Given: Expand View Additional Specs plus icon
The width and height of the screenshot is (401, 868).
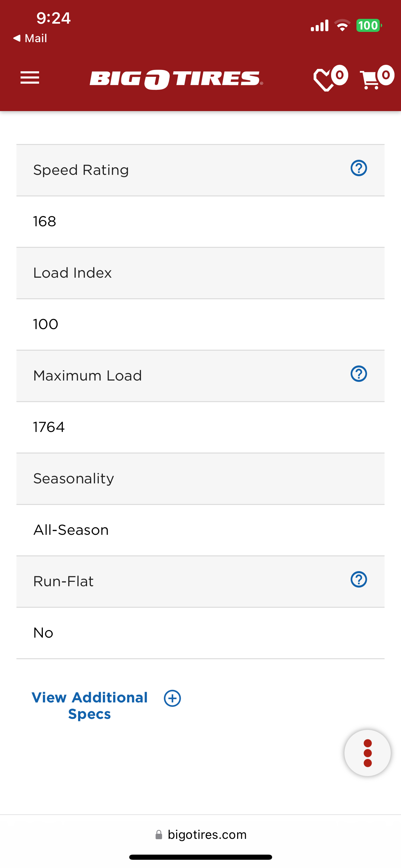Looking at the screenshot, I should point(172,698).
